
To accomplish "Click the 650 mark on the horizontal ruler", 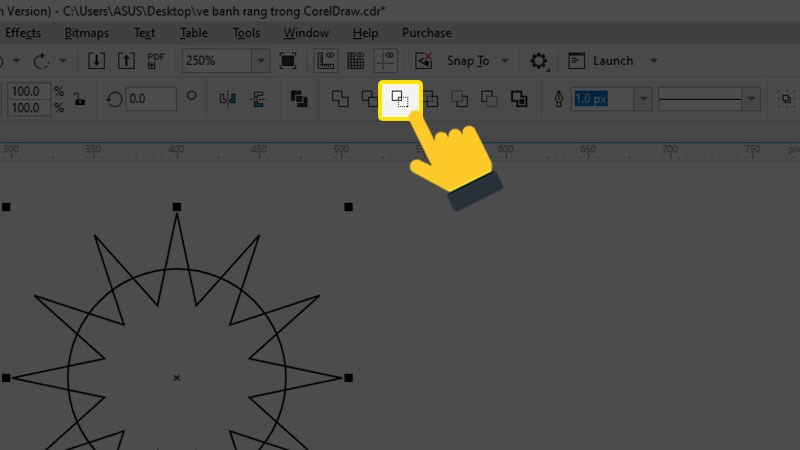I will pyautogui.click(x=588, y=149).
